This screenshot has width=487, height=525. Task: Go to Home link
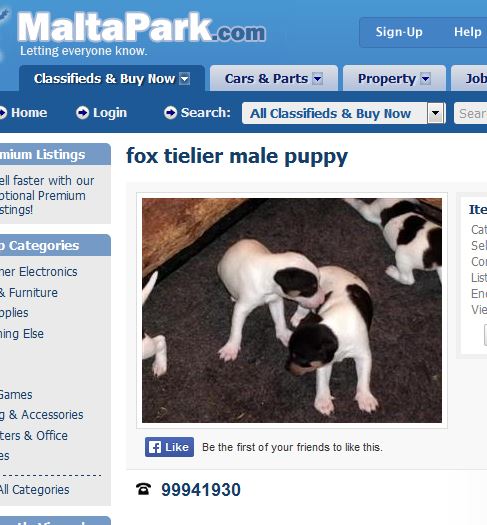[29, 113]
